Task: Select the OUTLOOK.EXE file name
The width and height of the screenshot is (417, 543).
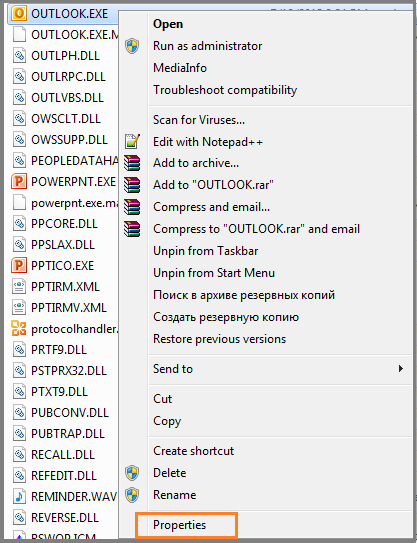Action: (70, 14)
